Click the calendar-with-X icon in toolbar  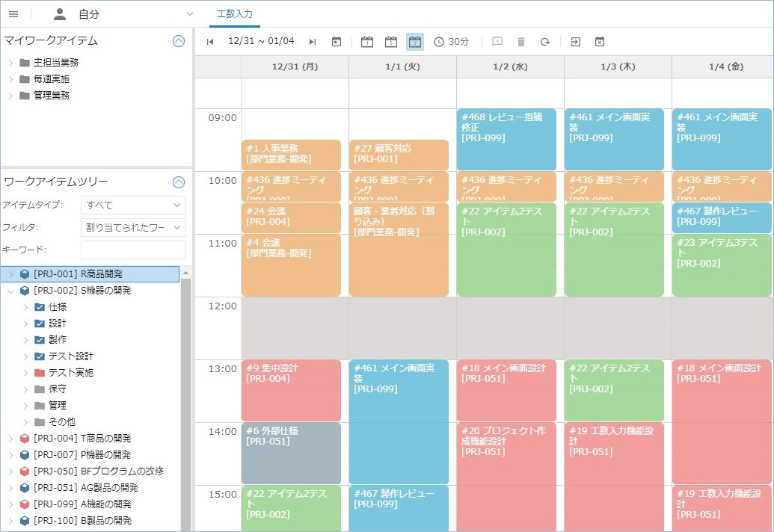point(599,42)
